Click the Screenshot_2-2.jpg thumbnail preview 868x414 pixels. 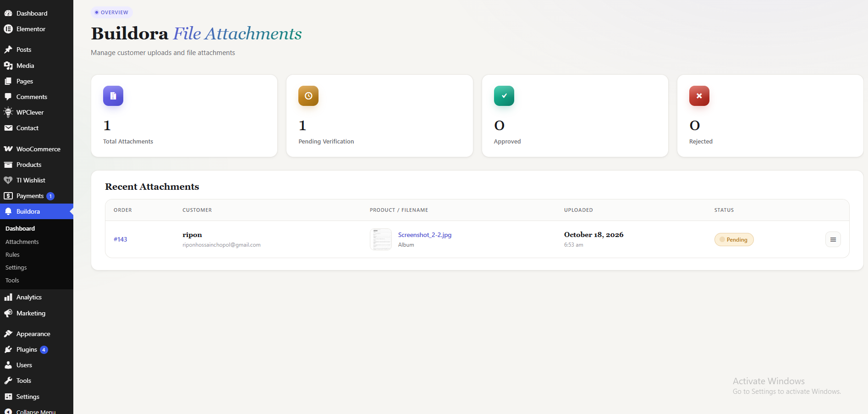pos(381,239)
